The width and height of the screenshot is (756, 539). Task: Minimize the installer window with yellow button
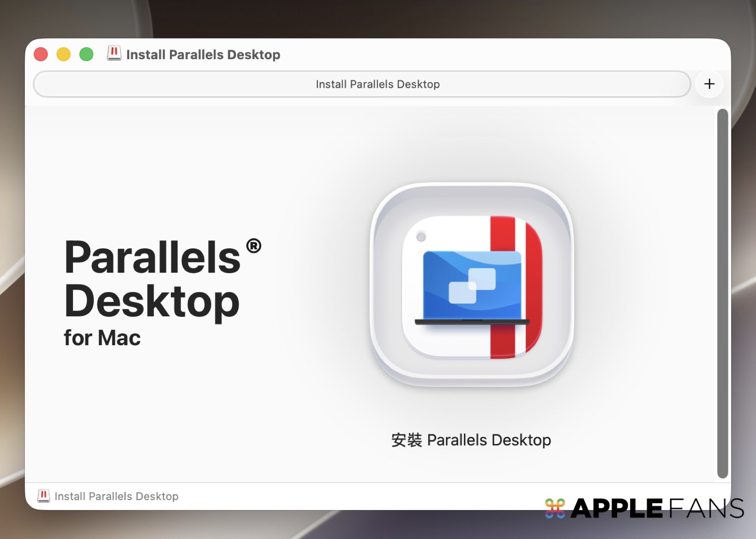pos(63,54)
